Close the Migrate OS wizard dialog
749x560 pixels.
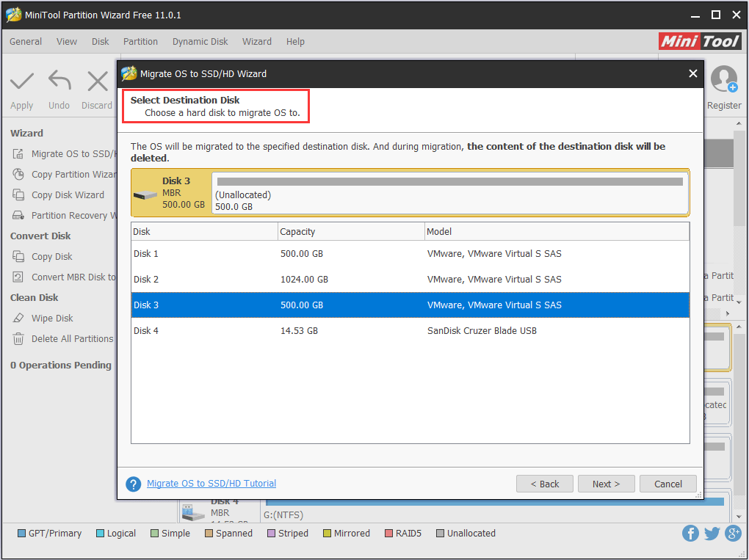[692, 73]
